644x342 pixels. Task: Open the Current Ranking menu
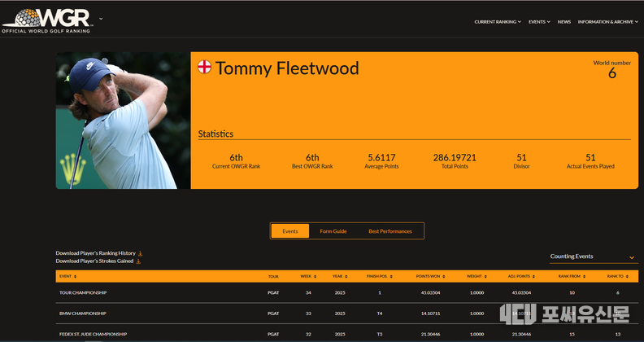tap(498, 22)
